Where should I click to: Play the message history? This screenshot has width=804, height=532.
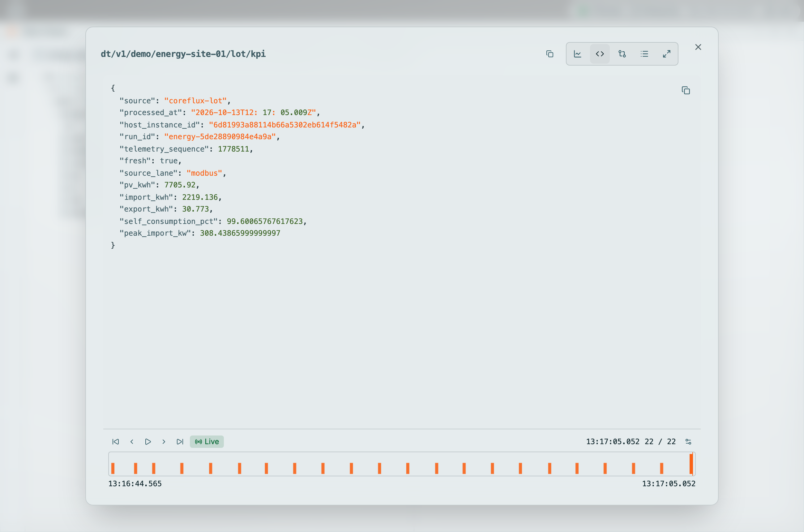[x=148, y=441]
